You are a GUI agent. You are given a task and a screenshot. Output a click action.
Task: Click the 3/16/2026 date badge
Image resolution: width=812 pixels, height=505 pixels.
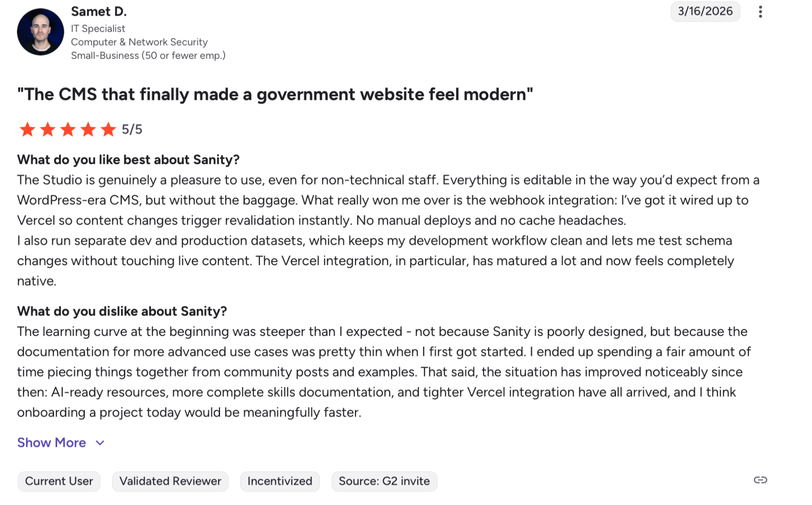(x=705, y=11)
